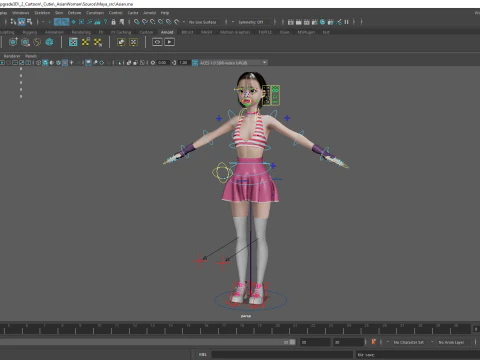The width and height of the screenshot is (480, 360).
Task: Click the teal polyhedron Arnold shelf icon
Action: pos(49,42)
